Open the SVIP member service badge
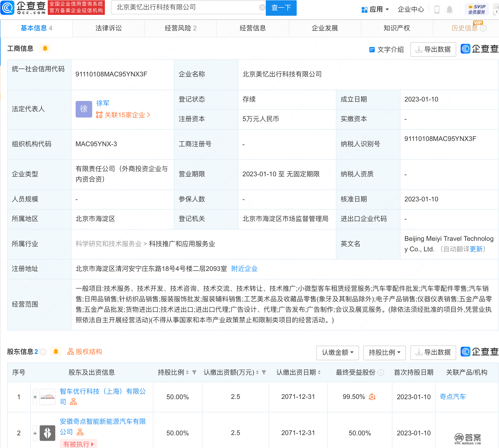The height and width of the screenshot is (448, 499). [x=477, y=9]
